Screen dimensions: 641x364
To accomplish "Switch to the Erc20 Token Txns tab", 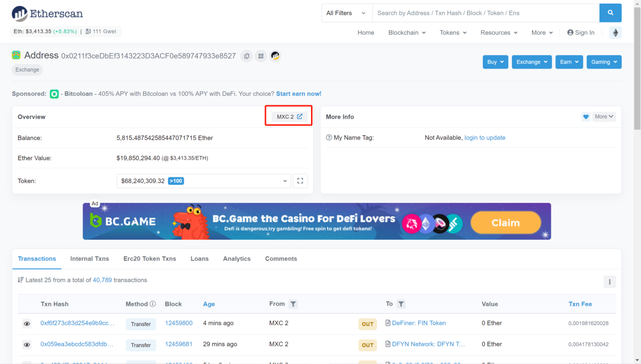I will click(150, 259).
